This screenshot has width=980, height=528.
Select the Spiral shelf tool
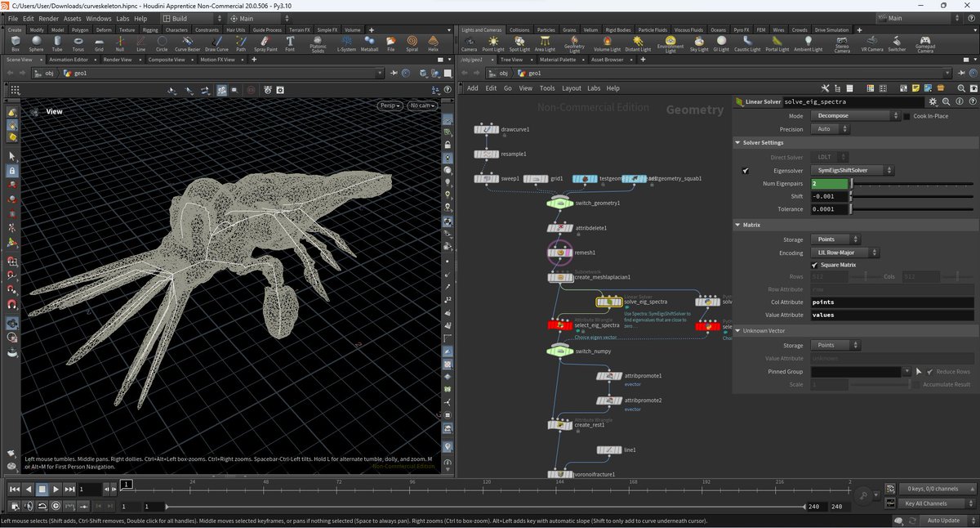(x=412, y=43)
